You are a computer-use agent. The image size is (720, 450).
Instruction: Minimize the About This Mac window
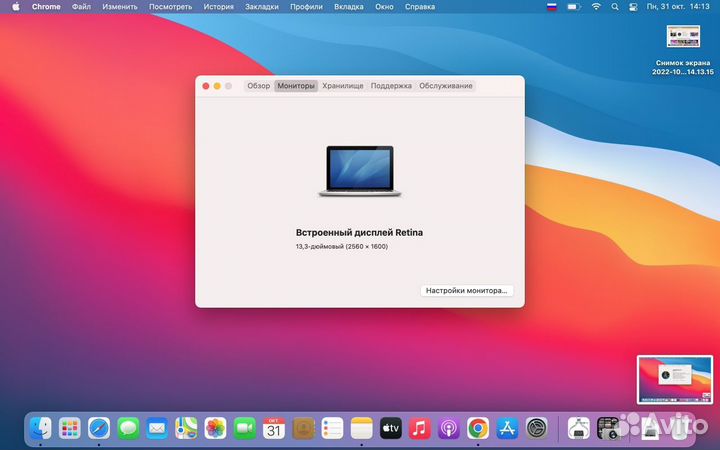[217, 86]
